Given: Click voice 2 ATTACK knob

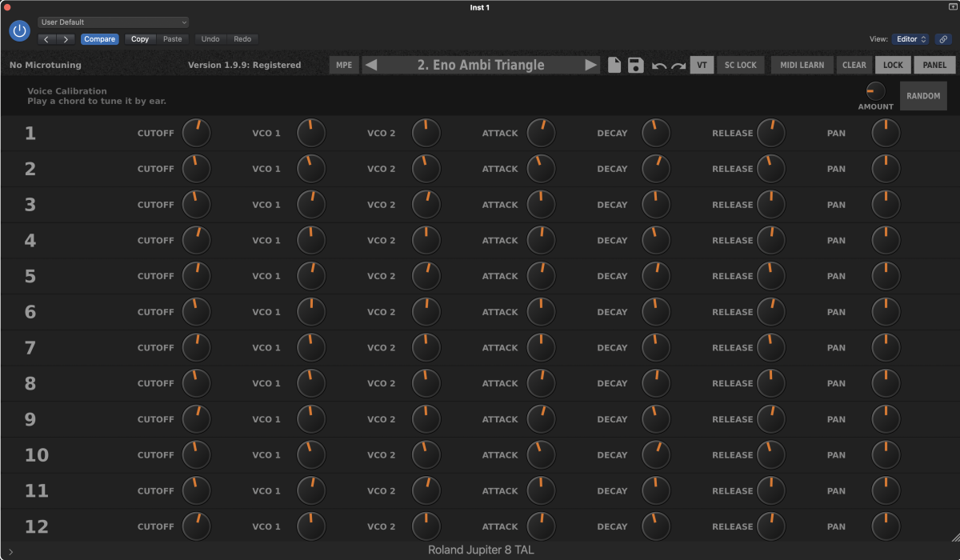Looking at the screenshot, I should (x=542, y=169).
